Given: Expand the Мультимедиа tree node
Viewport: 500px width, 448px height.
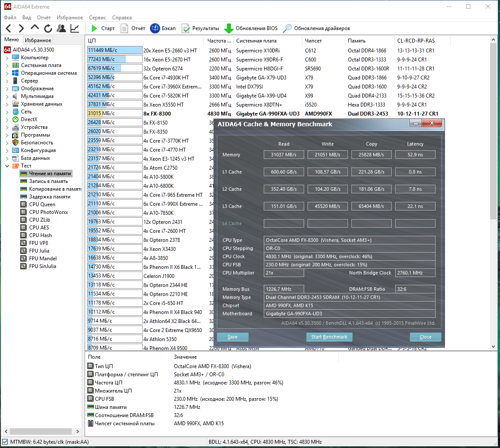Looking at the screenshot, I should pos(7,96).
